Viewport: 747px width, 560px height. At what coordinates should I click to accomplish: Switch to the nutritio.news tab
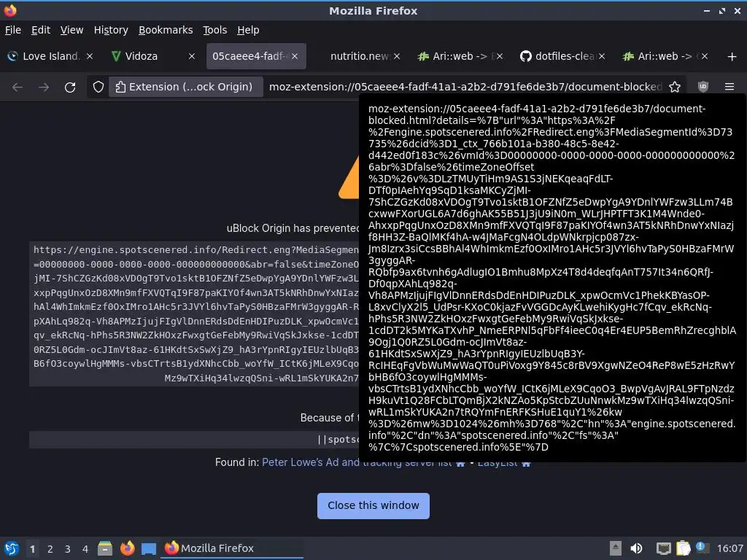(359, 56)
